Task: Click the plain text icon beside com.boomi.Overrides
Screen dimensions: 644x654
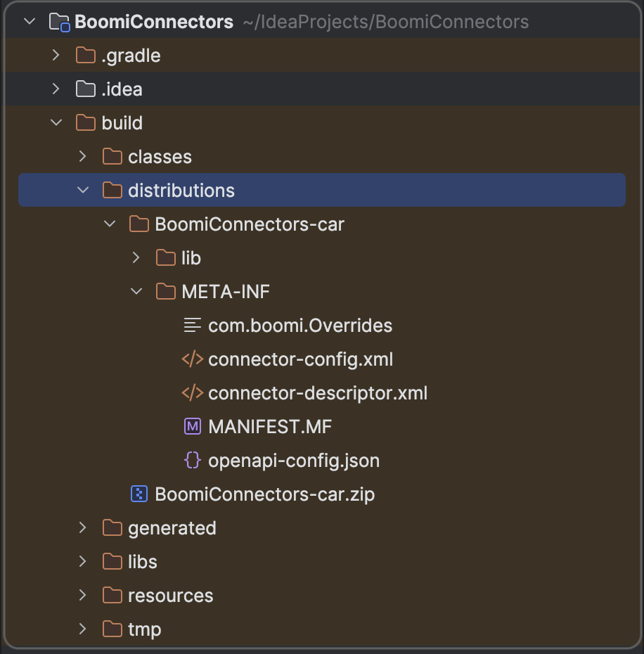Action: [192, 325]
